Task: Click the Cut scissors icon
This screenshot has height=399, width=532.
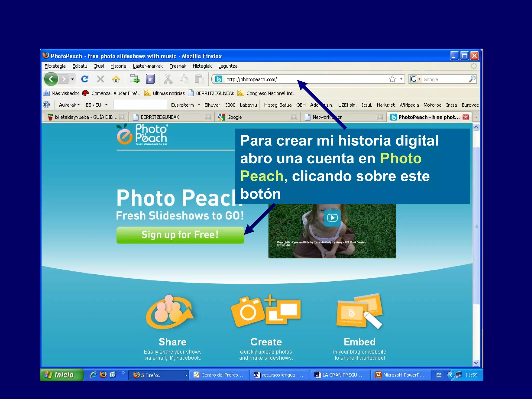Action: point(168,79)
